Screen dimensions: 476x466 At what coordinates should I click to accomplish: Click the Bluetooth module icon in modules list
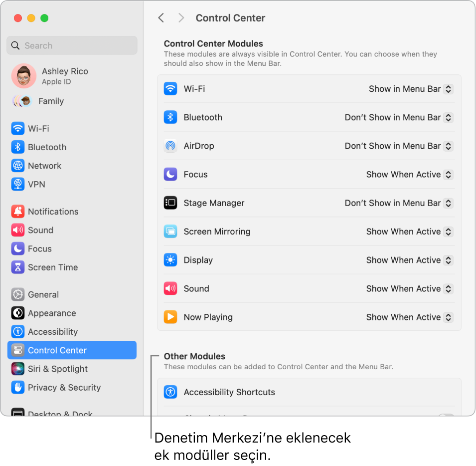pyautogui.click(x=170, y=117)
